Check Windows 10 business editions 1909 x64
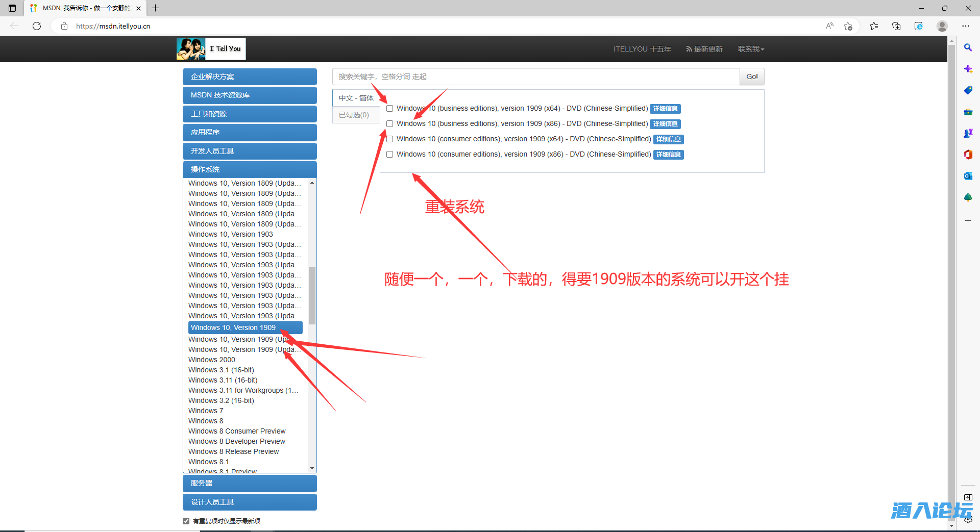 pyautogui.click(x=390, y=109)
